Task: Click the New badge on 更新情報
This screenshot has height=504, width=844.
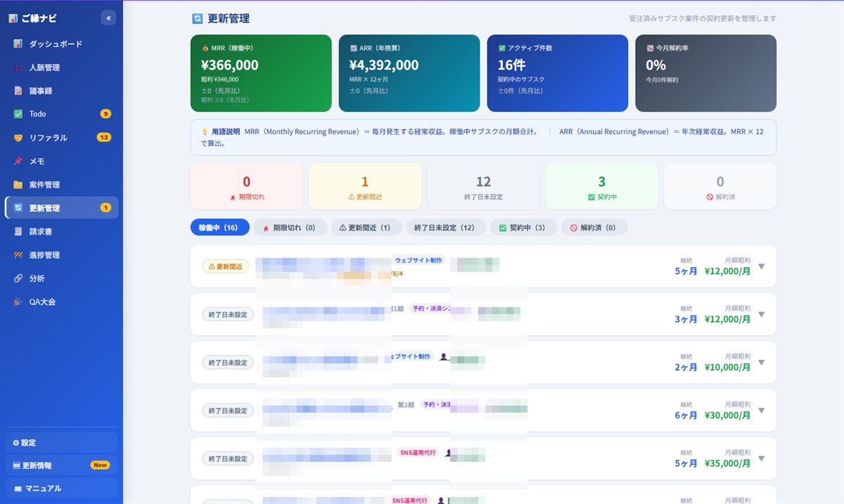Action: point(100,465)
